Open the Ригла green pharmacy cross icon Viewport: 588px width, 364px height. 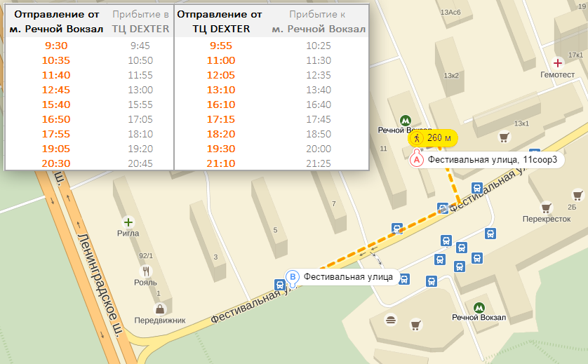[x=128, y=222]
